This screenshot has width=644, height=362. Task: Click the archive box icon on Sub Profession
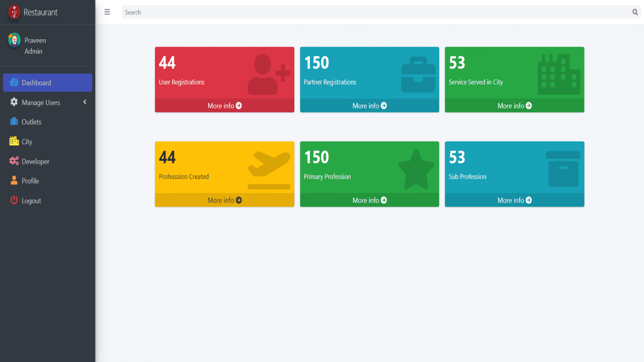point(563,169)
